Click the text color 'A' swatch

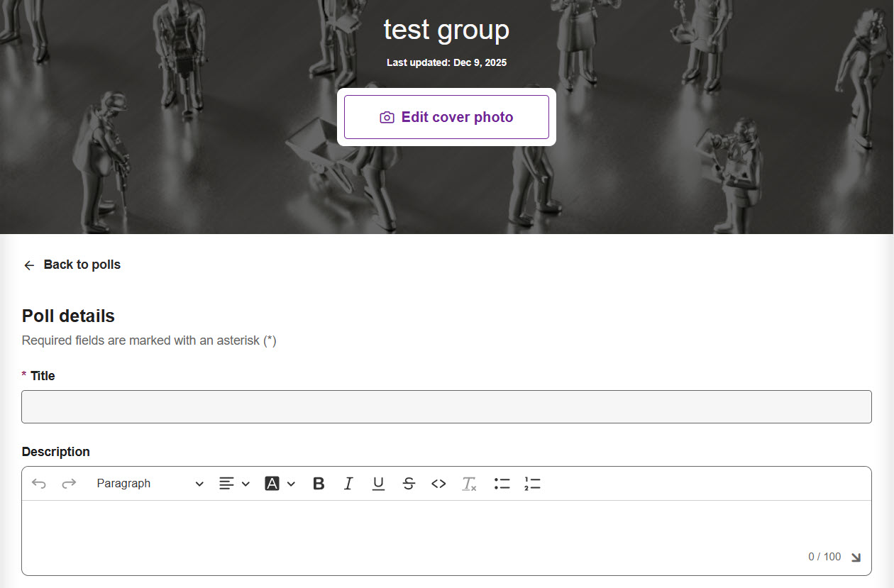[272, 484]
